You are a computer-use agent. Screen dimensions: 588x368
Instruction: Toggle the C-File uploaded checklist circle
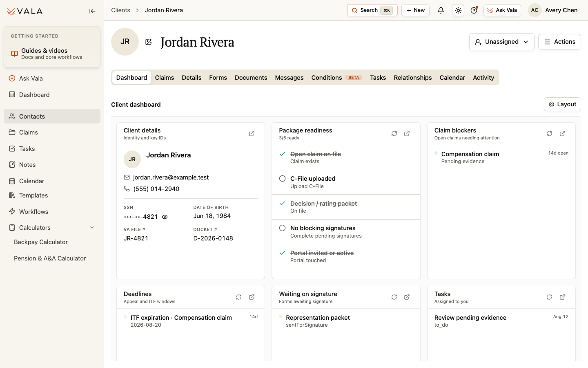tap(282, 179)
